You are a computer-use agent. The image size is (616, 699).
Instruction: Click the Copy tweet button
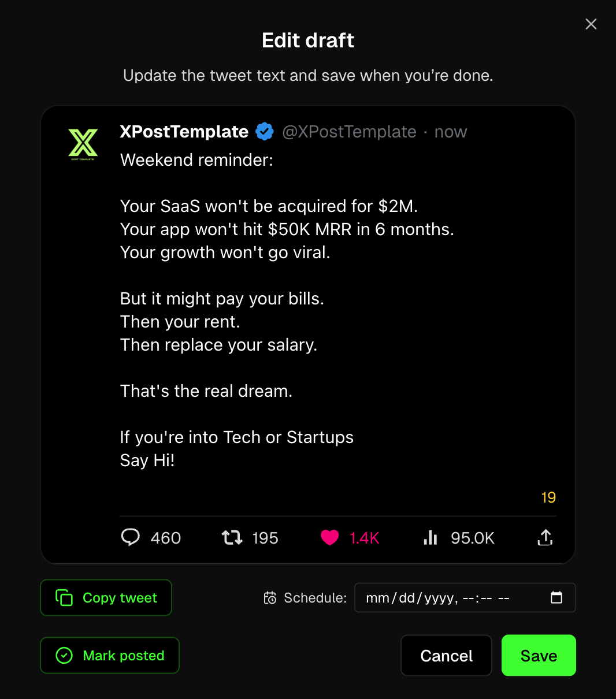coord(106,598)
